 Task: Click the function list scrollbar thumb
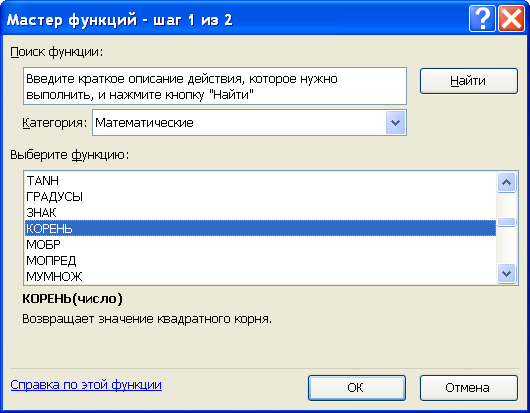506,222
